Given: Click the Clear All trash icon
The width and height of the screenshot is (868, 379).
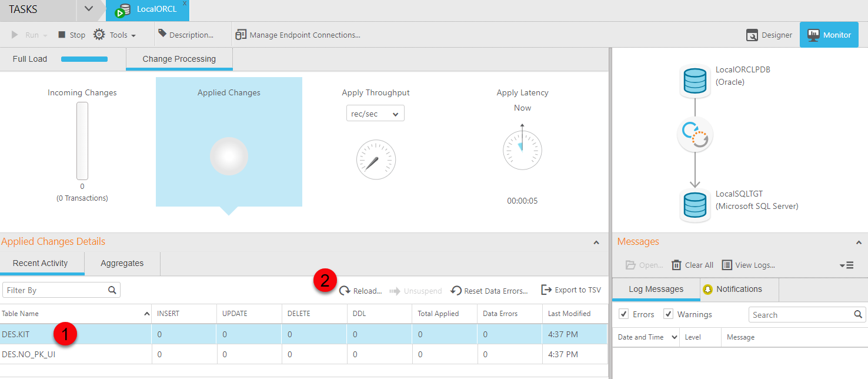Looking at the screenshot, I should point(676,265).
